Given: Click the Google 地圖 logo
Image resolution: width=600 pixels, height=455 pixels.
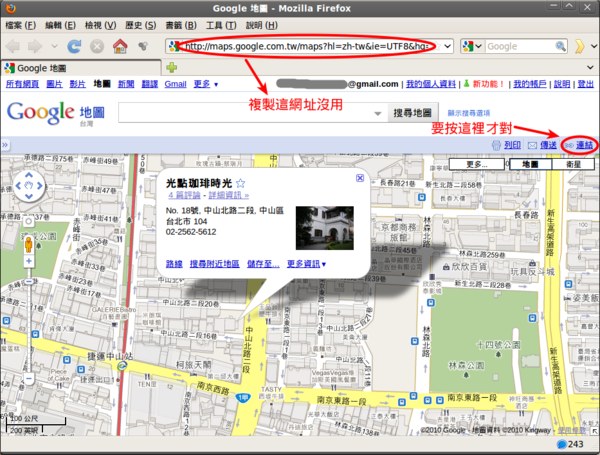Looking at the screenshot, I should (55, 113).
